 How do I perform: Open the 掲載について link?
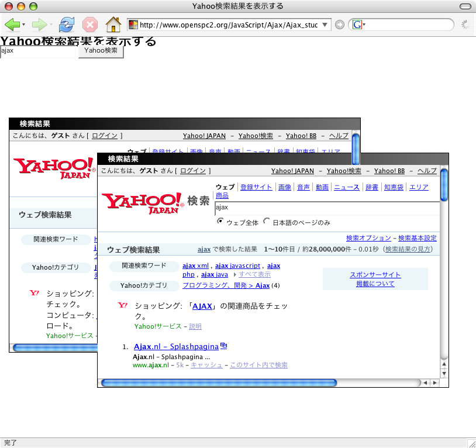click(x=375, y=284)
